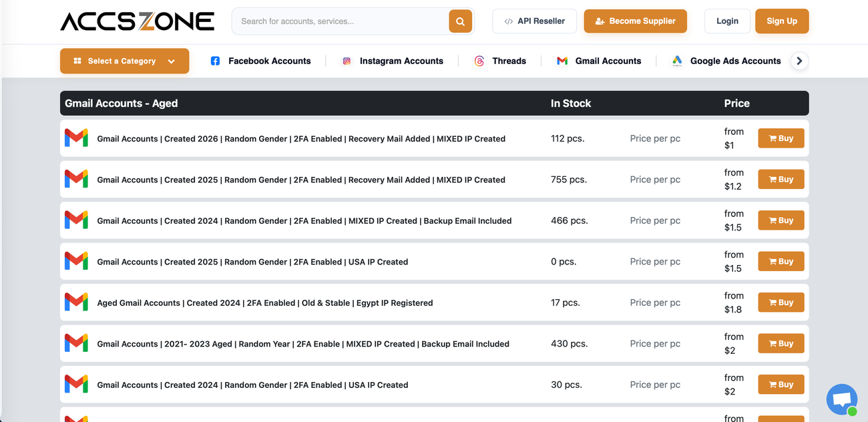
Task: Click the 'from $1.8' price text
Action: 734,302
